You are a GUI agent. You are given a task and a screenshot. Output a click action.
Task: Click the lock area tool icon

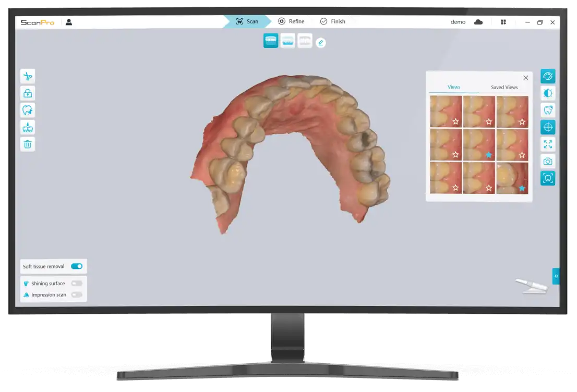28,93
